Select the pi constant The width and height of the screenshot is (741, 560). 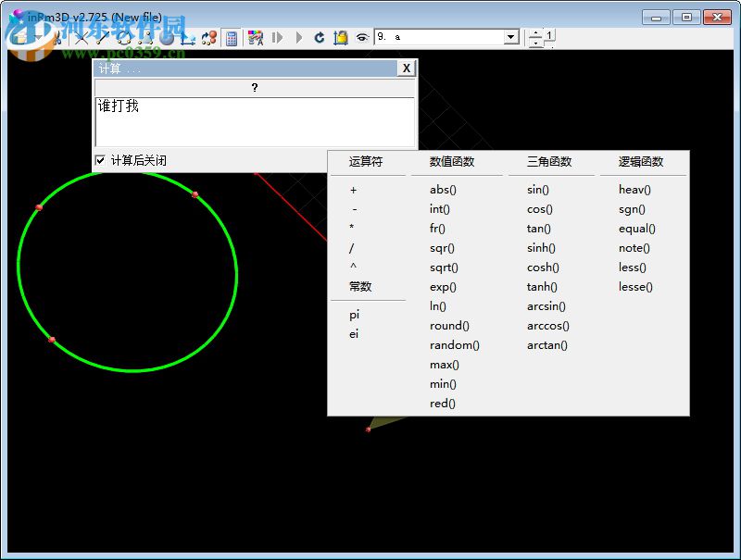[353, 314]
